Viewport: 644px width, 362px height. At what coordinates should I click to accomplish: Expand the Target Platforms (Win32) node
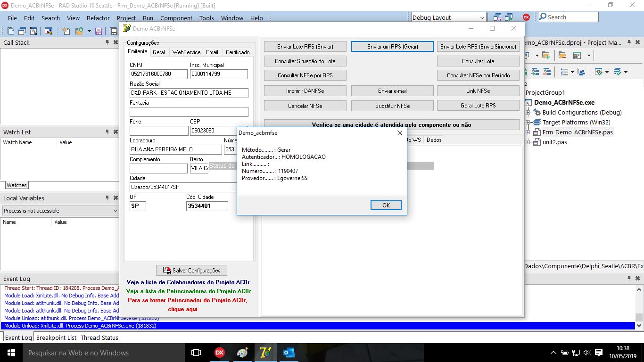click(x=528, y=123)
